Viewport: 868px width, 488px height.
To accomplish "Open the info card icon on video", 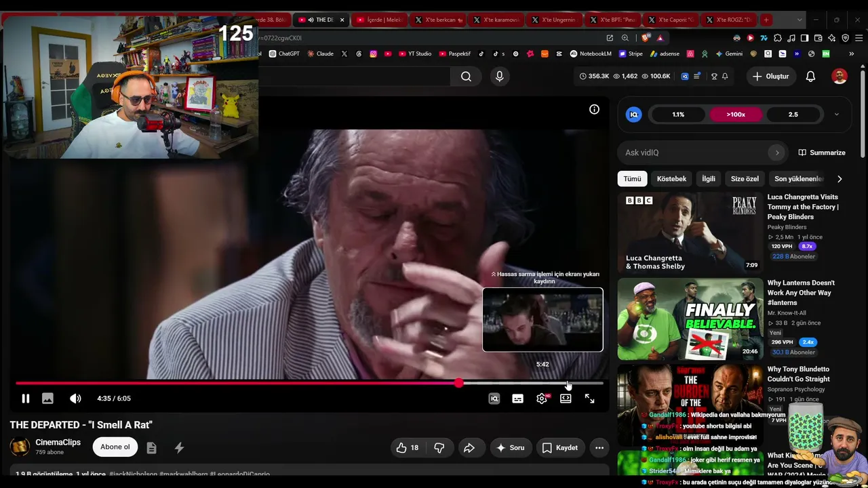I will coord(594,109).
